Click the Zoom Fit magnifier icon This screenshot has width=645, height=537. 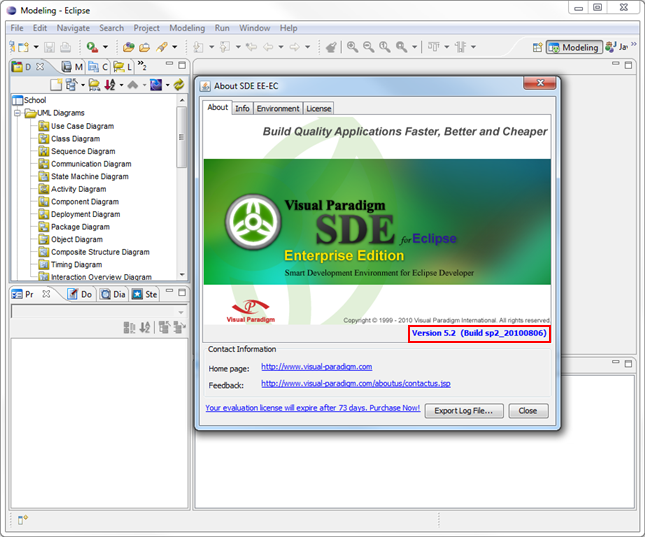tap(401, 47)
